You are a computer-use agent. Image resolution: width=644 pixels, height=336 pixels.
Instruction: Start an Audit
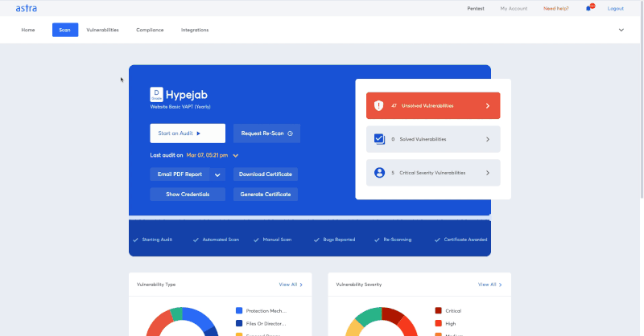click(x=188, y=133)
